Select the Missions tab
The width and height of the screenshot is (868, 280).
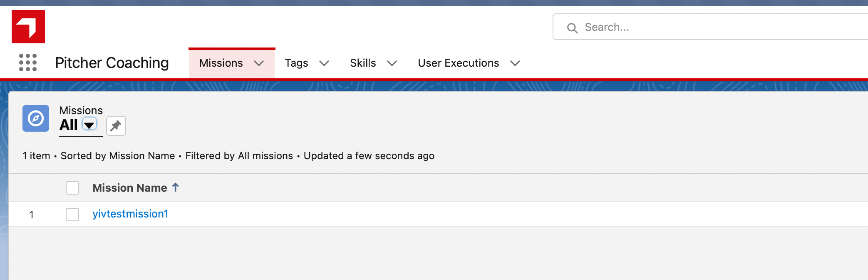coord(221,63)
